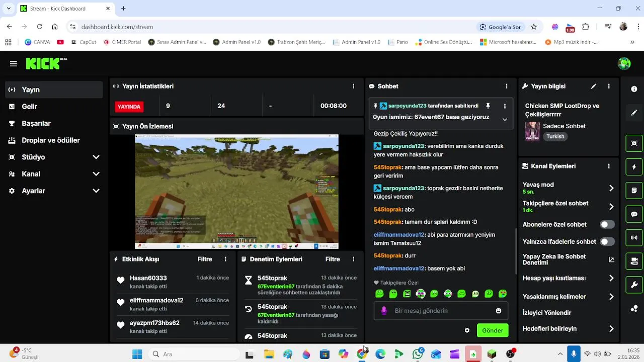644x362 pixels.
Task: Toggle Abonelere özel sohbet switch
Action: pyautogui.click(x=607, y=225)
